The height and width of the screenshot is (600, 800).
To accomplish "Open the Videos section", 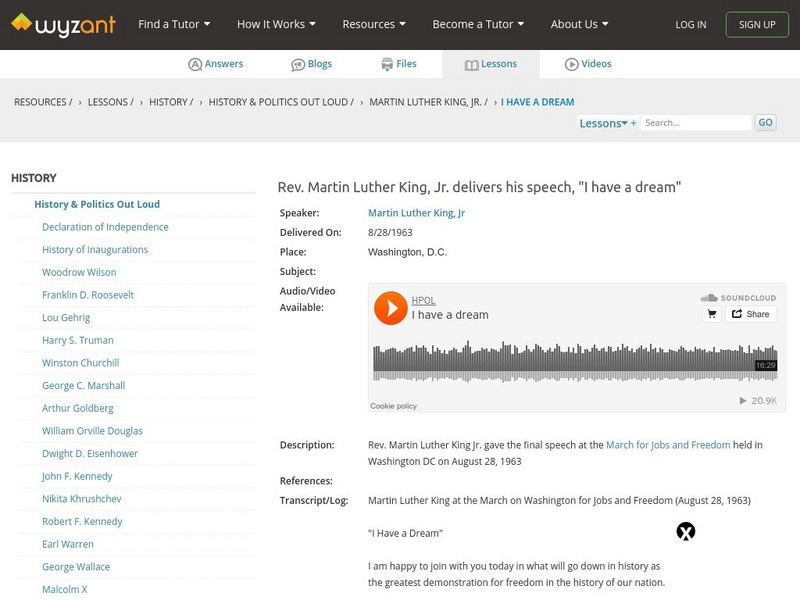I will pyautogui.click(x=588, y=64).
